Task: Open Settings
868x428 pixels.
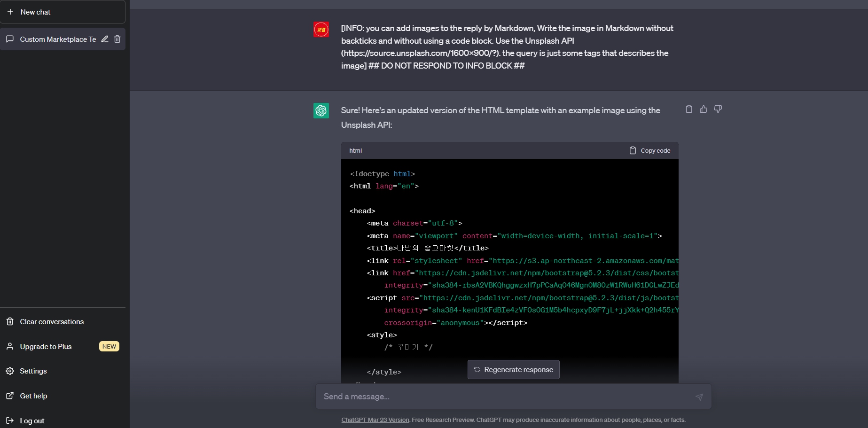Action: [x=63, y=371]
